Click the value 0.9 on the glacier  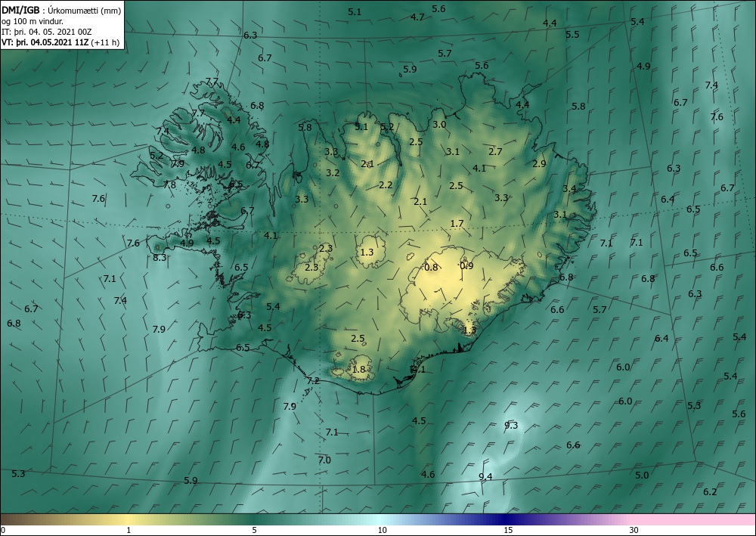point(466,265)
